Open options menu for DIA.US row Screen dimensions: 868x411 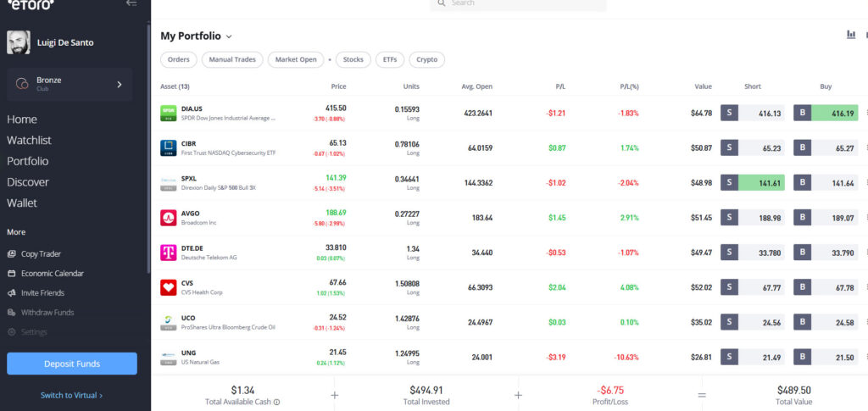coord(865,114)
